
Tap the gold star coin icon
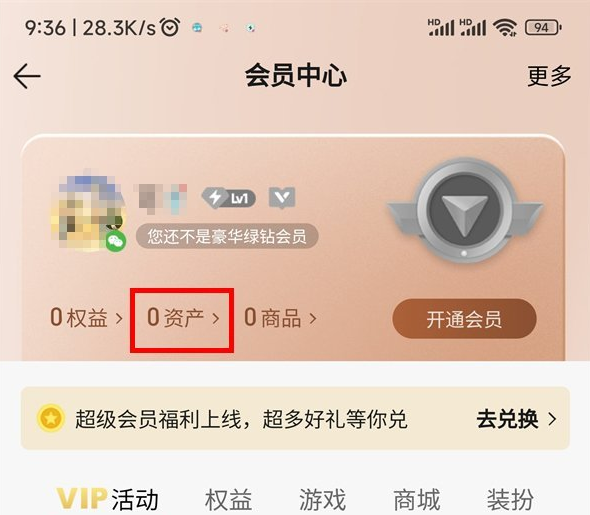(51, 418)
